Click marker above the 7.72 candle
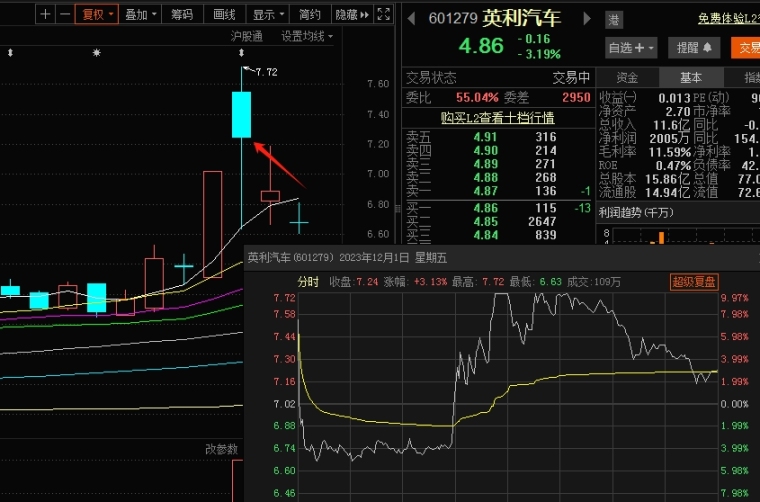This screenshot has width=760, height=502. tap(241, 53)
